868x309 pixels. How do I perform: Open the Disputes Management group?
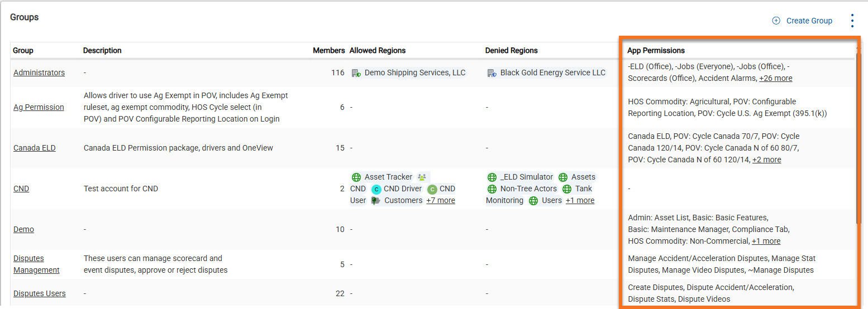coord(36,264)
